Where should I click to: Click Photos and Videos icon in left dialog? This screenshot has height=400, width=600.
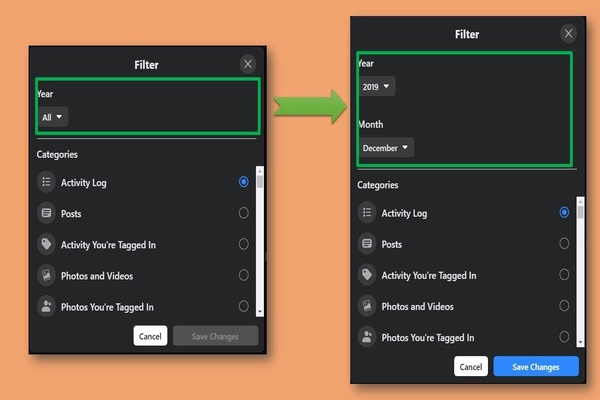[x=46, y=275]
